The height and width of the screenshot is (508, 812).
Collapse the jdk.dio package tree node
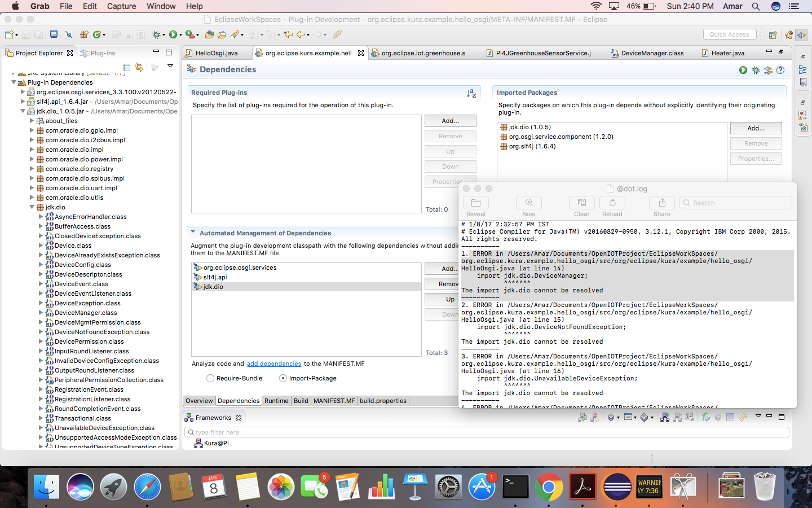click(x=32, y=207)
